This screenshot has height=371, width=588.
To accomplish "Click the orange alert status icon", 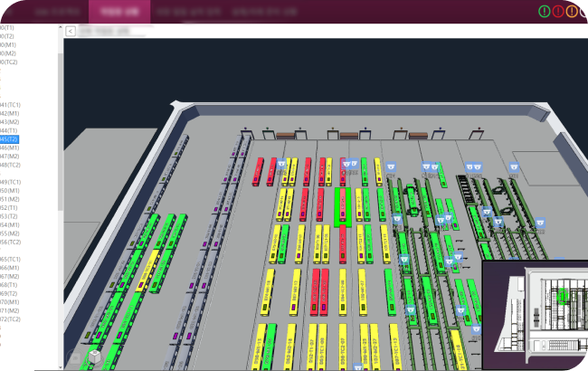I will point(572,11).
